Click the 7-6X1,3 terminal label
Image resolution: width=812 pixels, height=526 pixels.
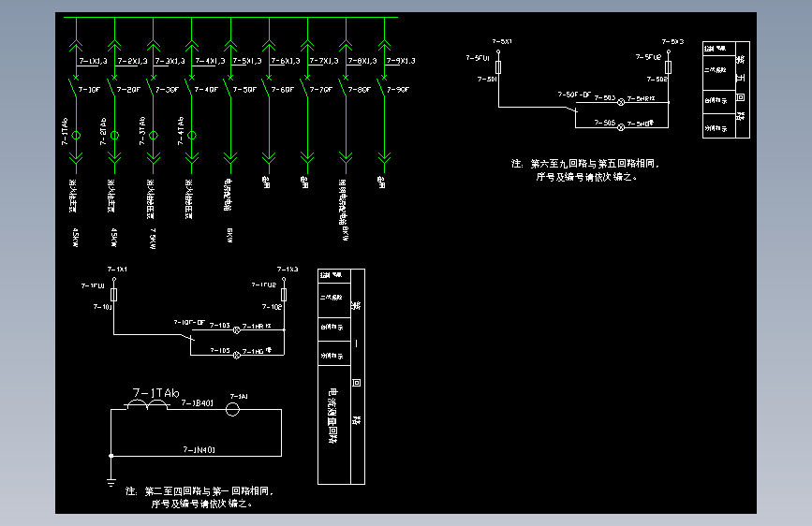286,61
